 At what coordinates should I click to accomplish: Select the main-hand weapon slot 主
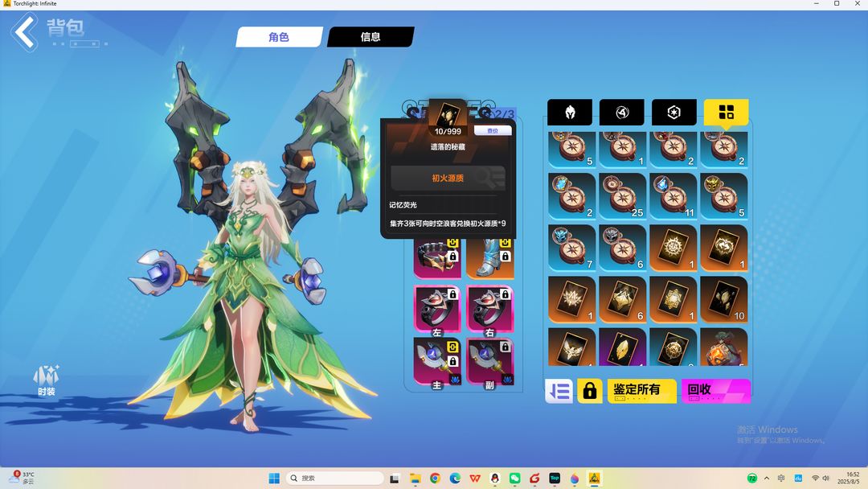pyautogui.click(x=437, y=364)
